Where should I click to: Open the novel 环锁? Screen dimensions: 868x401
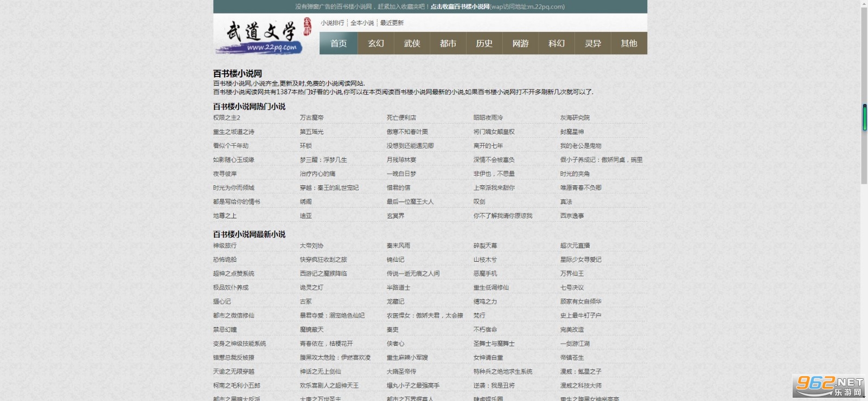click(x=306, y=146)
